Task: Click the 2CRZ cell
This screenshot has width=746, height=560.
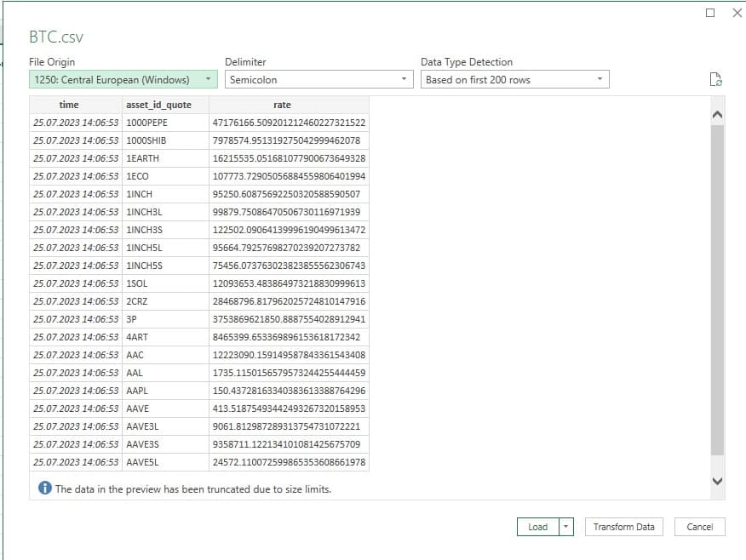Action: pyautogui.click(x=165, y=301)
